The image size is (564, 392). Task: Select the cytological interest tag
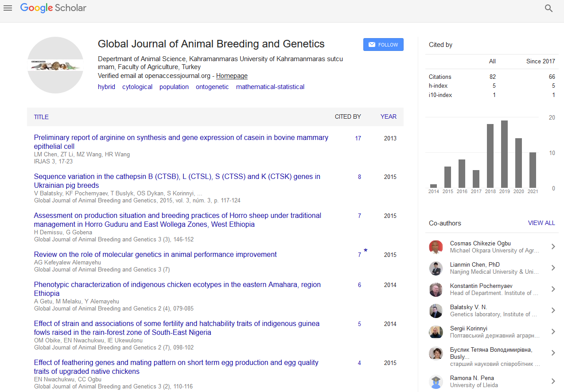pyautogui.click(x=137, y=87)
